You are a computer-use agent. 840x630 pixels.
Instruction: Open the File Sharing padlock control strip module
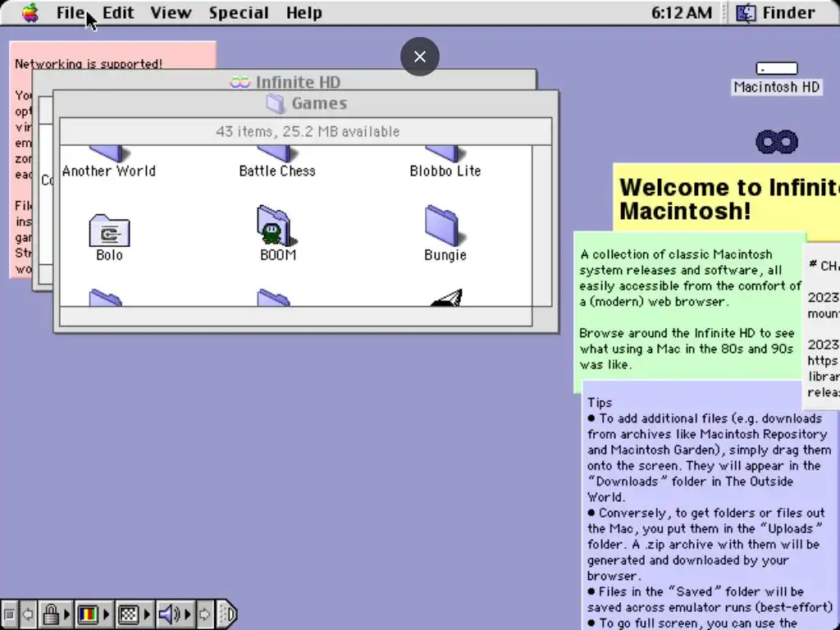click(52, 614)
